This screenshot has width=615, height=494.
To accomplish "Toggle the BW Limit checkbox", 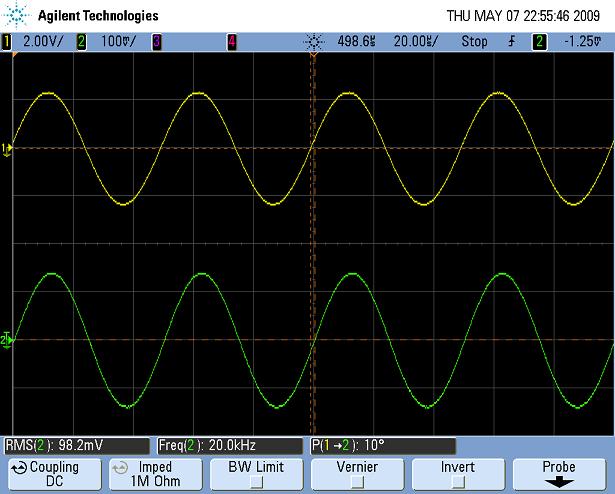I will 257,481.
